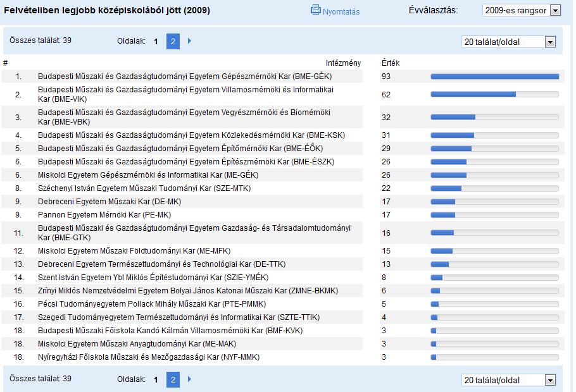The image size is (576, 392).
Task: Click the arrow of the bottom results-per-page dropdown
Action: click(x=550, y=380)
